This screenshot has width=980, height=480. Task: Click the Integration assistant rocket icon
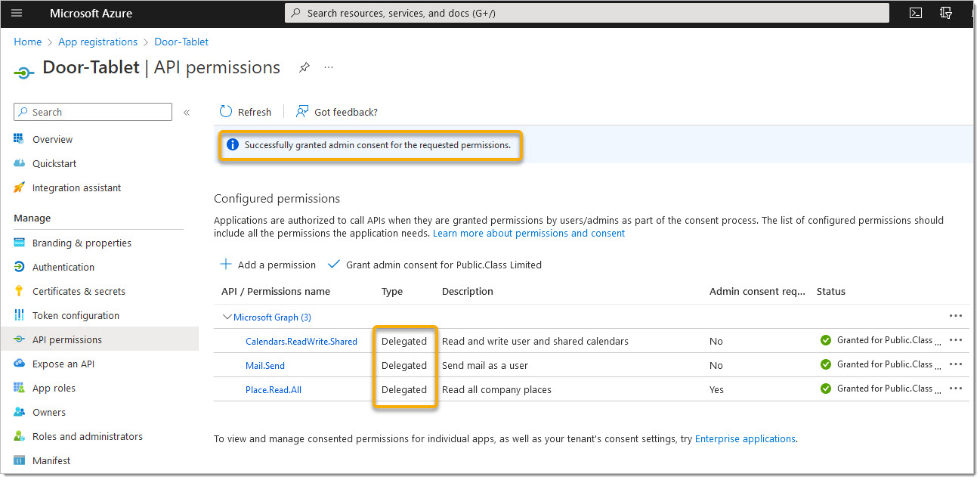tap(19, 187)
